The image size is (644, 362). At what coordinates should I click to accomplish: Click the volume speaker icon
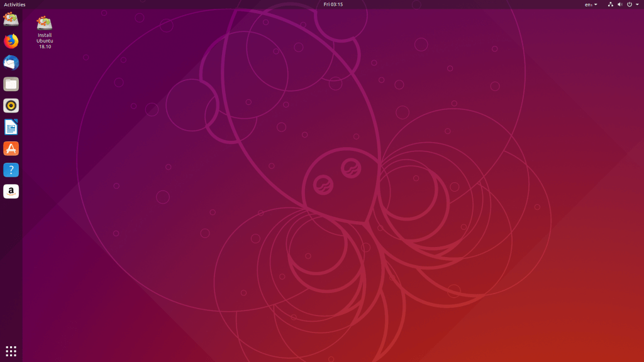pyautogui.click(x=620, y=4)
